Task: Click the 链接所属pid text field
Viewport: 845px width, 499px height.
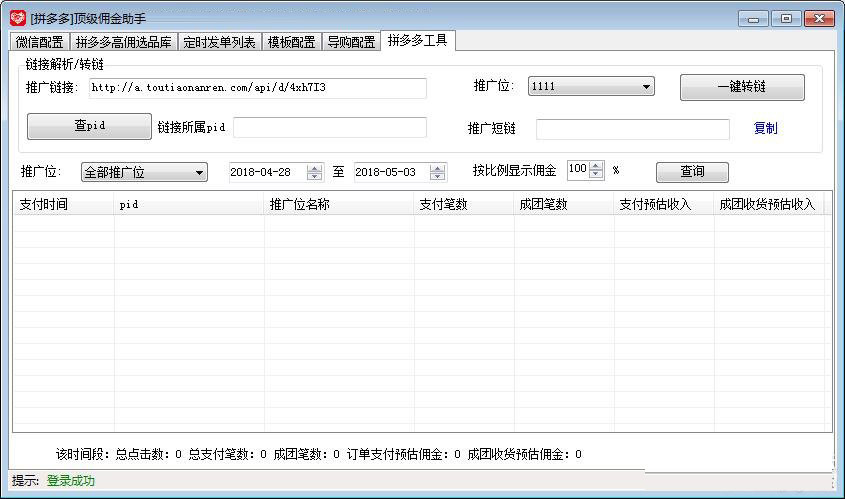Action: pos(330,128)
